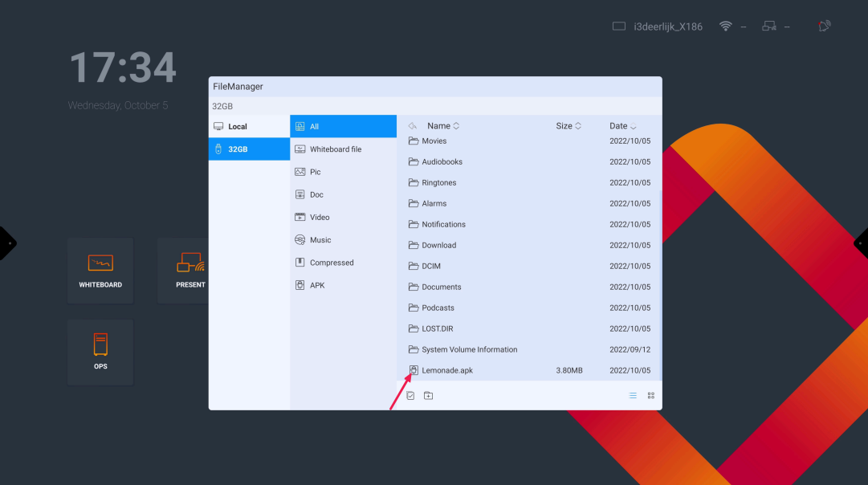The image size is (868, 485).
Task: Open the new folder creation icon
Action: coord(428,395)
